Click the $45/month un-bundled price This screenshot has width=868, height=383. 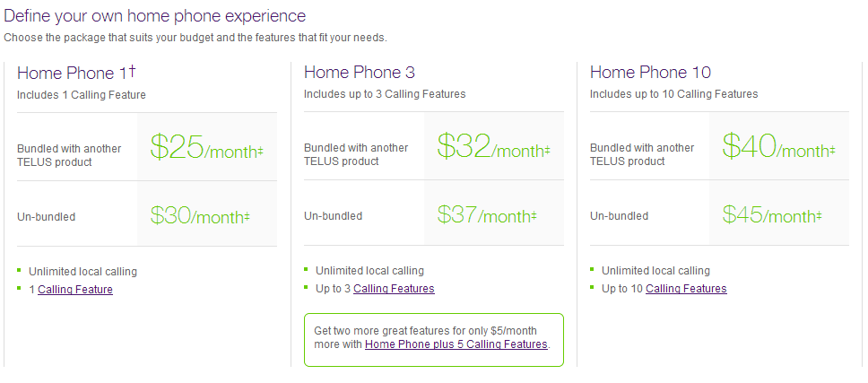pos(772,214)
